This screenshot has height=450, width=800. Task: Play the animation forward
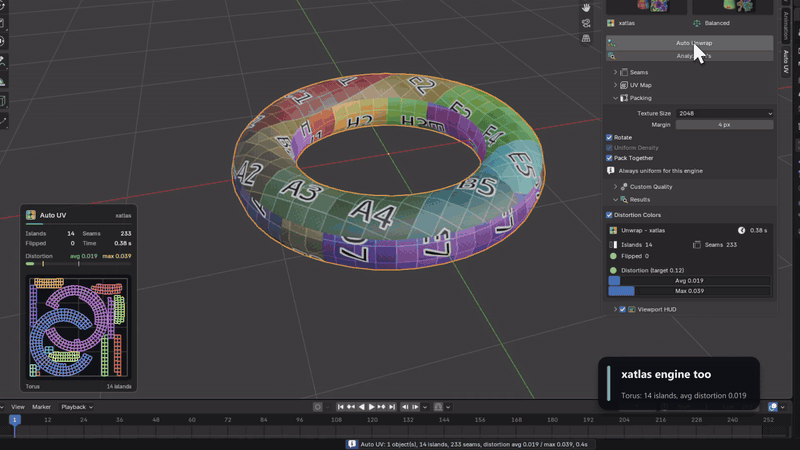[371, 407]
